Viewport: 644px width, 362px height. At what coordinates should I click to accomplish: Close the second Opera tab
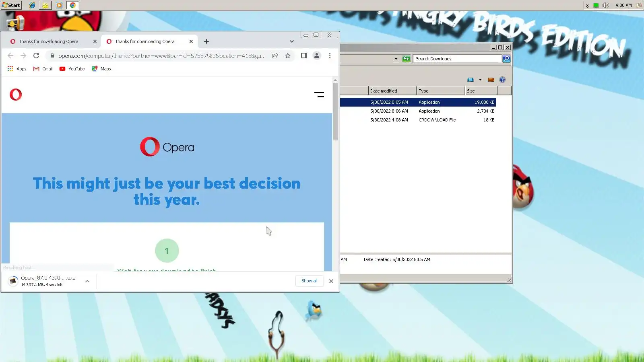(x=191, y=41)
